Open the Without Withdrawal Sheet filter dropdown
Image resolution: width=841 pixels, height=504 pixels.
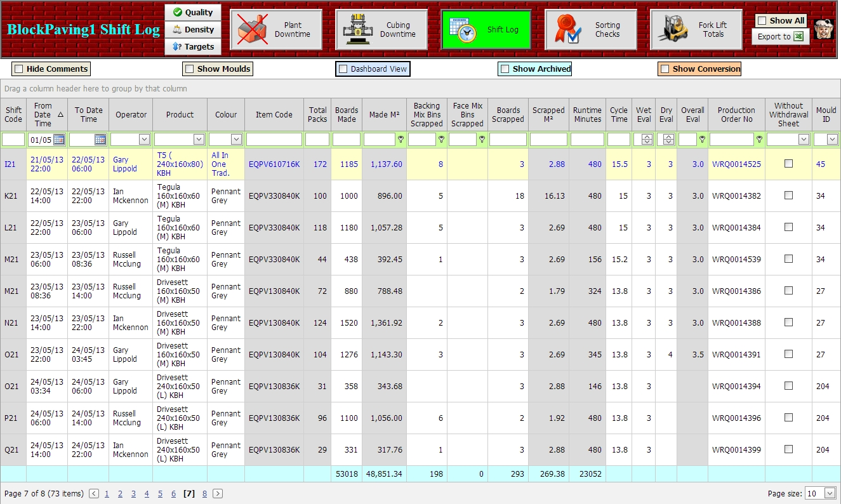(804, 139)
